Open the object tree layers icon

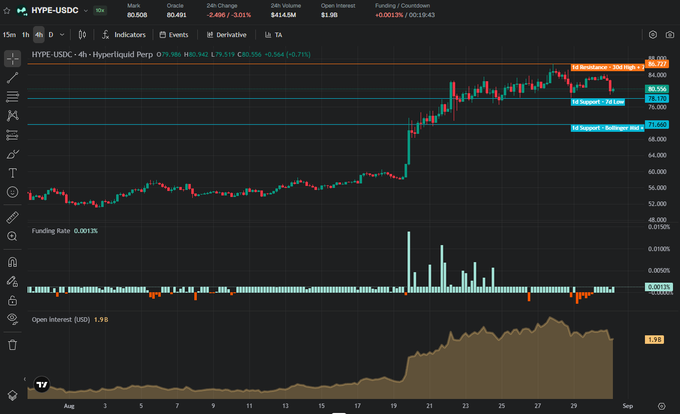(13, 395)
